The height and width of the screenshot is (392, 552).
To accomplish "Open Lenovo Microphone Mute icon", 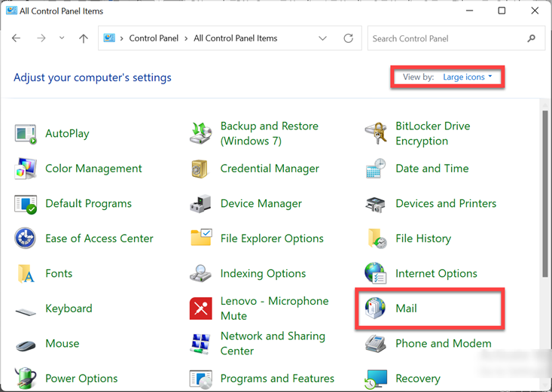I will point(200,308).
